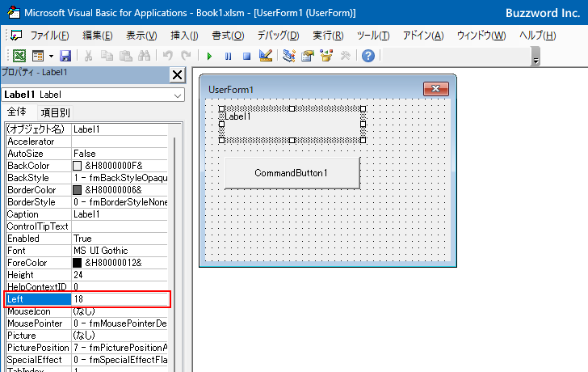Click the Label1 control on the form
This screenshot has width=588, height=372.
click(x=292, y=125)
